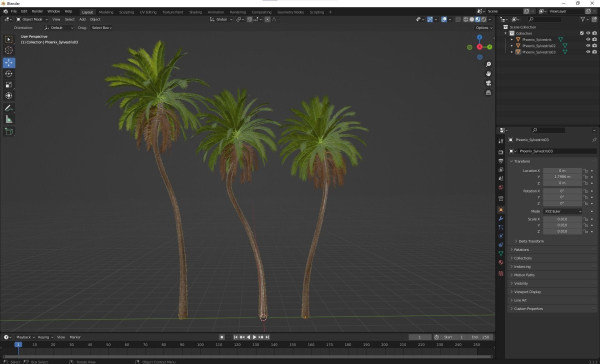Select the Move tool
This screenshot has height=364, width=600.
[x=9, y=62]
